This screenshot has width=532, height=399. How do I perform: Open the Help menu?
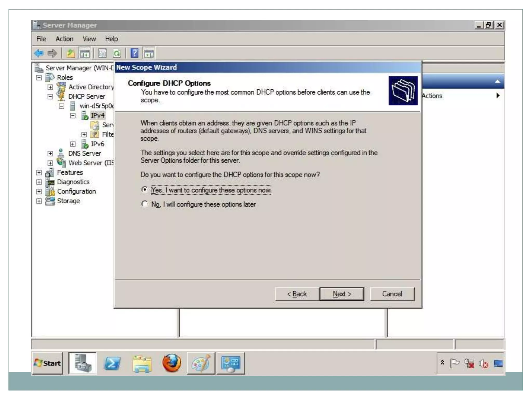pyautogui.click(x=111, y=39)
